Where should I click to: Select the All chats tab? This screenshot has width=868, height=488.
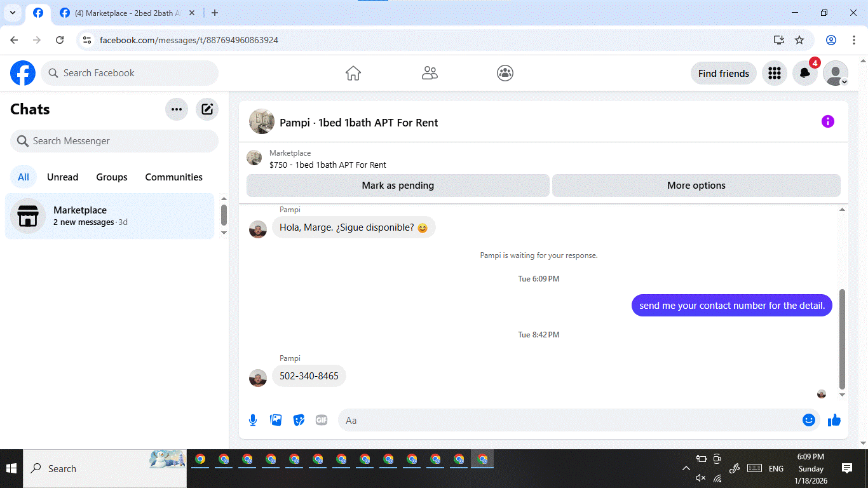(x=24, y=177)
